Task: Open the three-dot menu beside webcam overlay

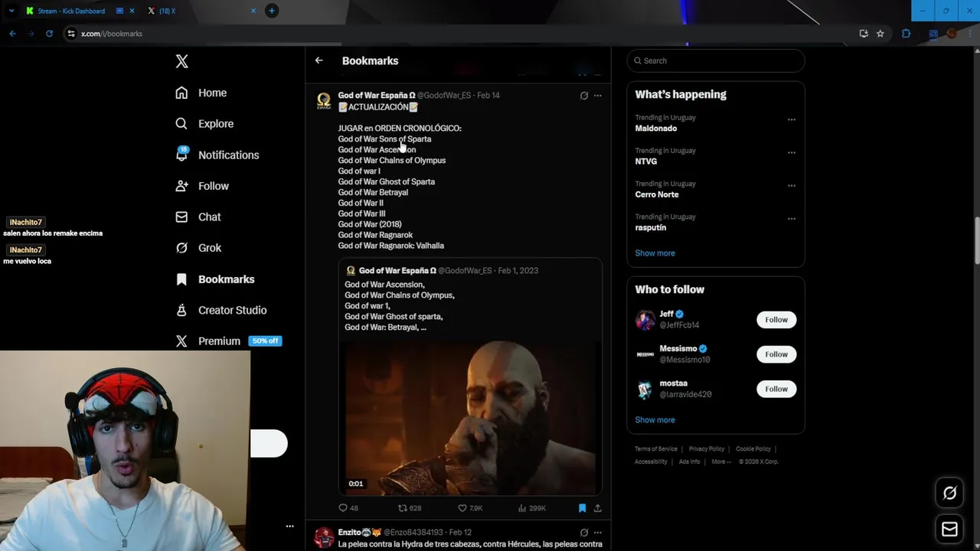Action: point(289,527)
